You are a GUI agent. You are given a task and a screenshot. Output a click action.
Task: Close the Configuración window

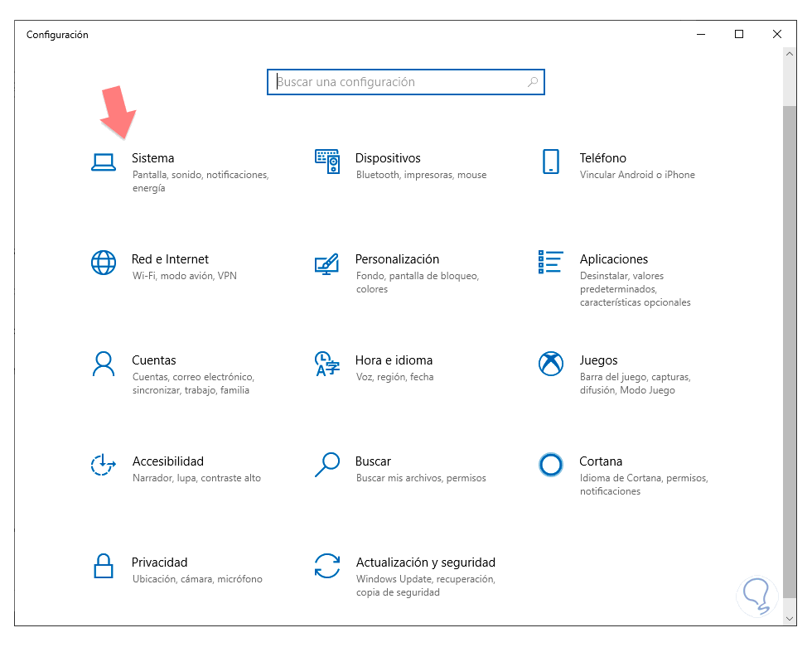[x=777, y=34]
